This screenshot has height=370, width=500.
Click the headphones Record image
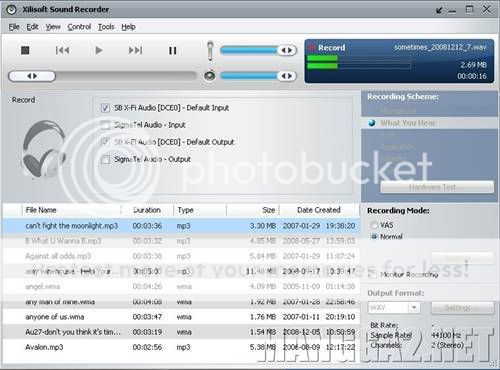click(x=44, y=149)
